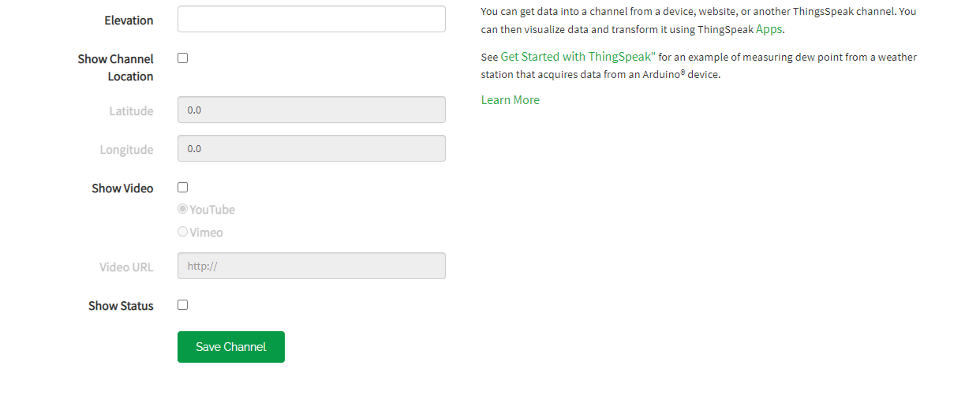
Task: Enable the Show Channel Location checkbox
Action: click(183, 58)
